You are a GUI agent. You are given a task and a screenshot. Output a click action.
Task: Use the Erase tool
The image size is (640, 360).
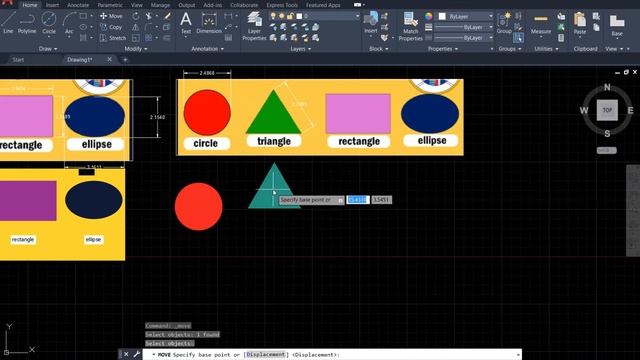(167, 16)
